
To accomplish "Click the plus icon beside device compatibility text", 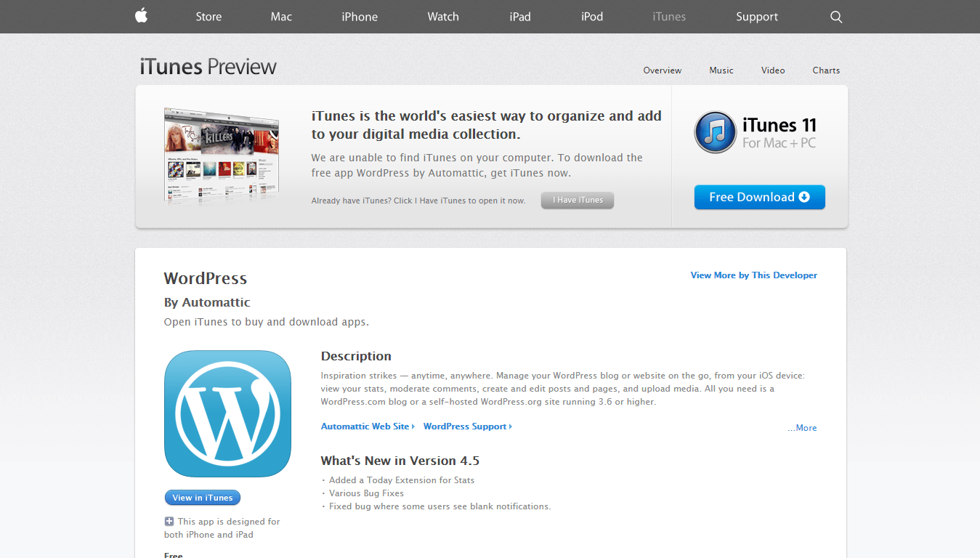I will click(x=169, y=521).
